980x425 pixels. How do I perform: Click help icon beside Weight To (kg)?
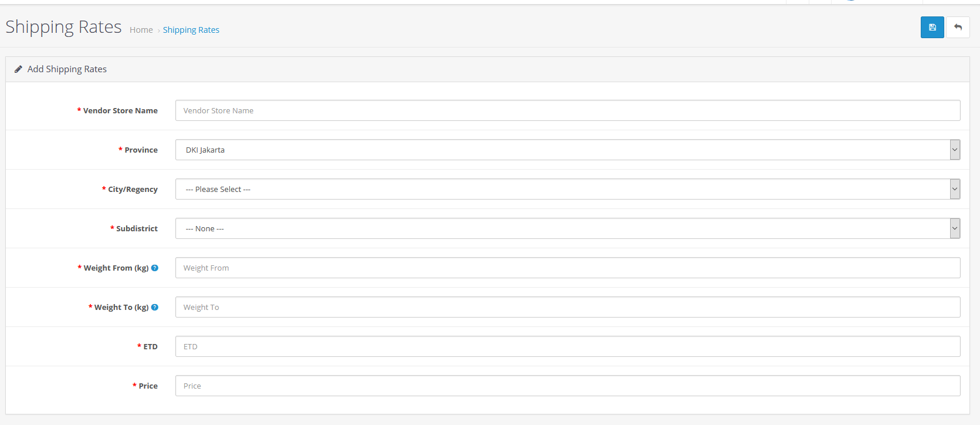[x=155, y=307]
